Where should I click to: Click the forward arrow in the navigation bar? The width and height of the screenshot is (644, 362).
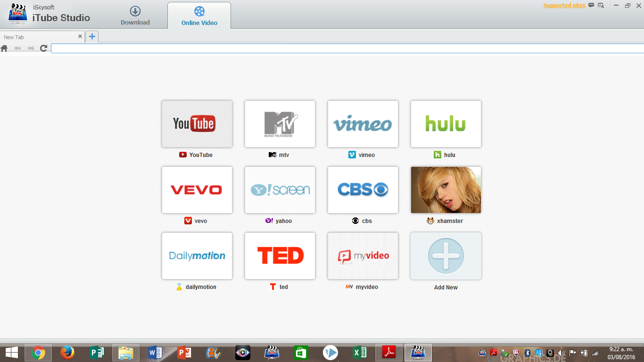tap(31, 48)
